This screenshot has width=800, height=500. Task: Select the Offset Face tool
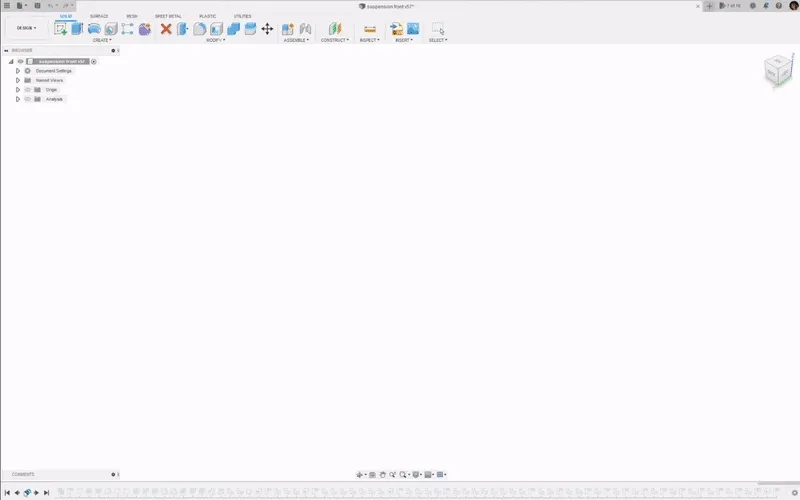point(250,29)
